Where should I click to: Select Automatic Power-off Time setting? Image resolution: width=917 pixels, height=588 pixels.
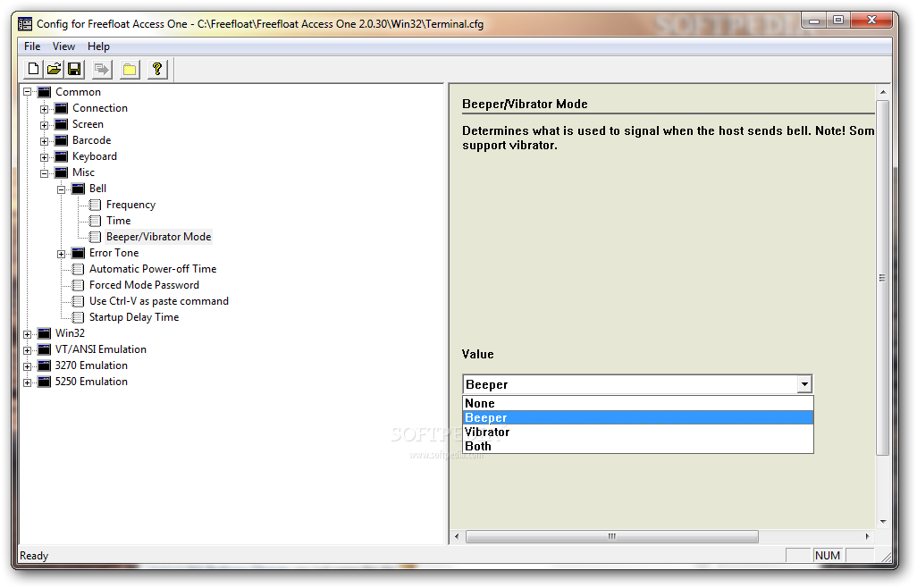coord(153,269)
